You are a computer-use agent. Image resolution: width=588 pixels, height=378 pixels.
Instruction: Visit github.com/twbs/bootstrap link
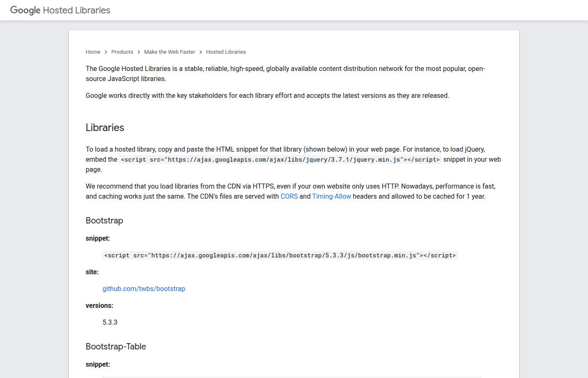(x=144, y=289)
